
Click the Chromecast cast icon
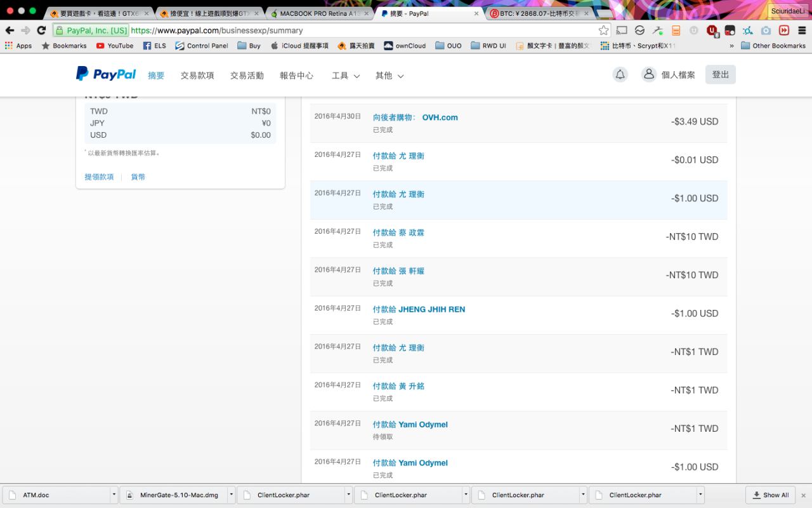622,30
